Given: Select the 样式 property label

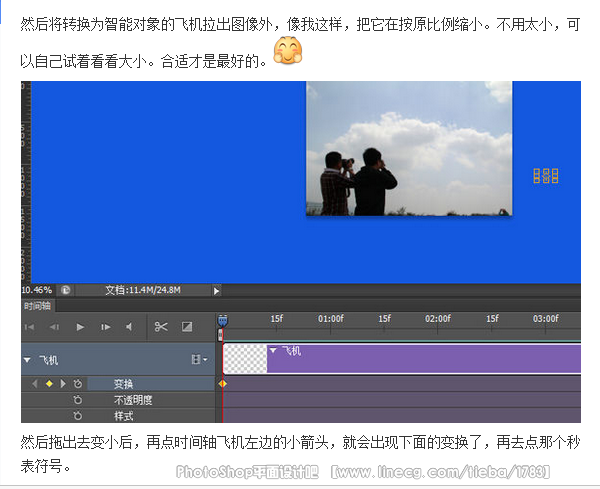Looking at the screenshot, I should (123, 416).
